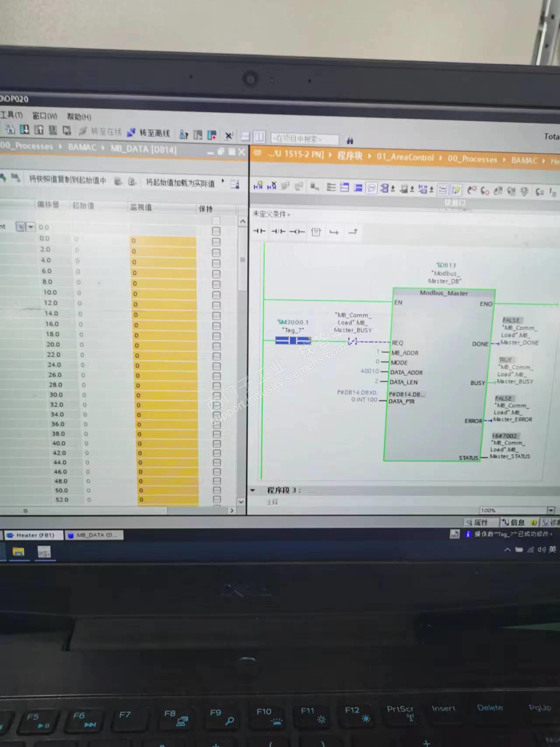Click the cross-reference X icon in the toolbar
Image resolution: width=560 pixels, height=747 pixels.
(x=228, y=136)
